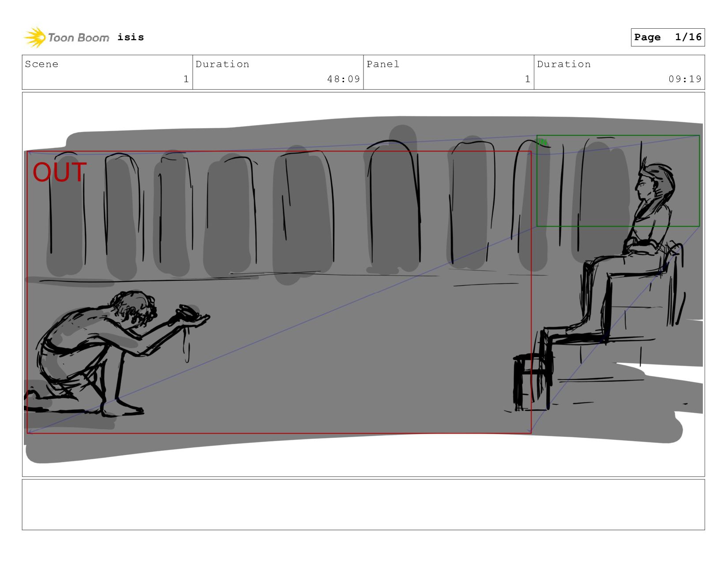728x563 pixels.
Task: Click the scene number value "1"
Action: pos(186,79)
